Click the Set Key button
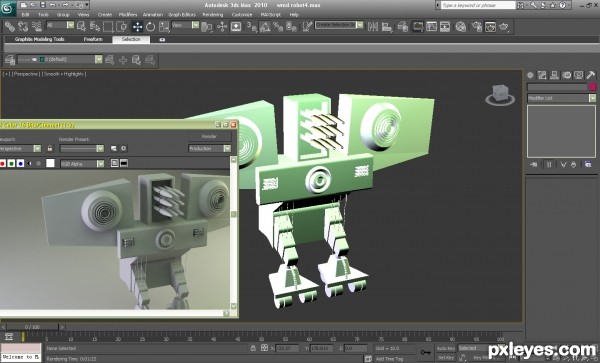Image resolution: width=600 pixels, height=363 pixels. point(446,358)
